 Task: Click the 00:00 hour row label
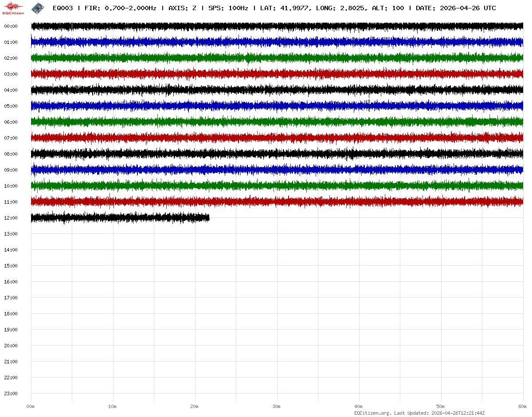point(11,26)
